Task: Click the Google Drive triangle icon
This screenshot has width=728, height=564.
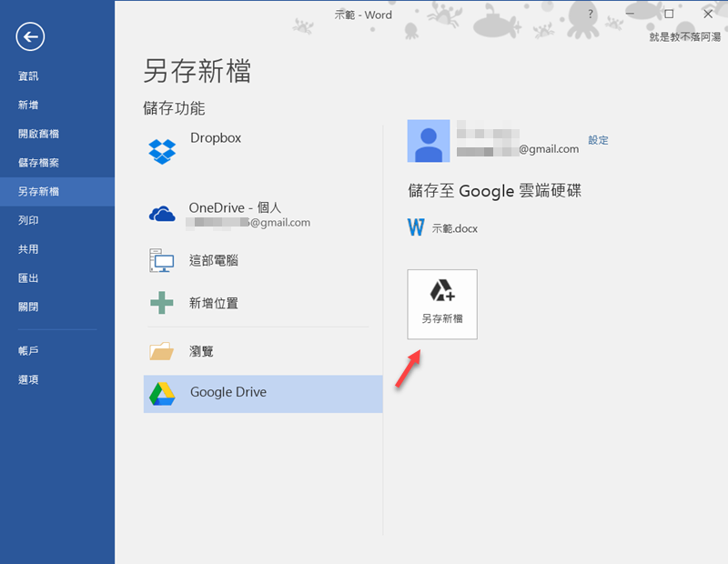Action: point(162,394)
